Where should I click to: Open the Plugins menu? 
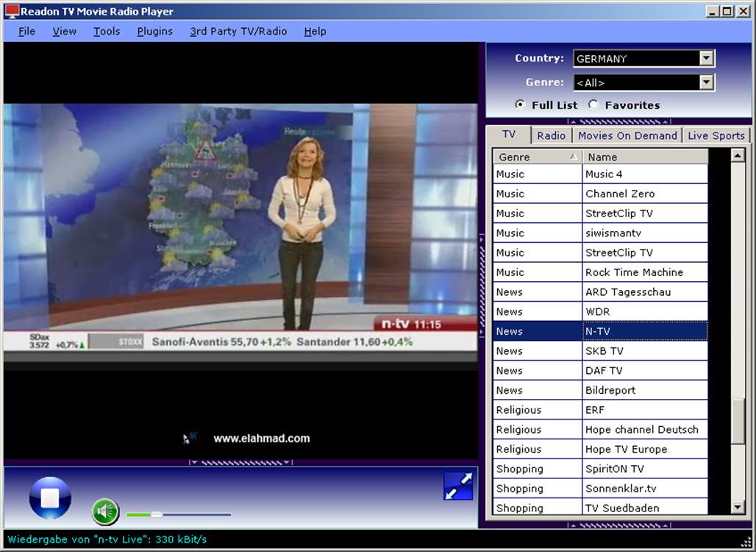click(154, 32)
